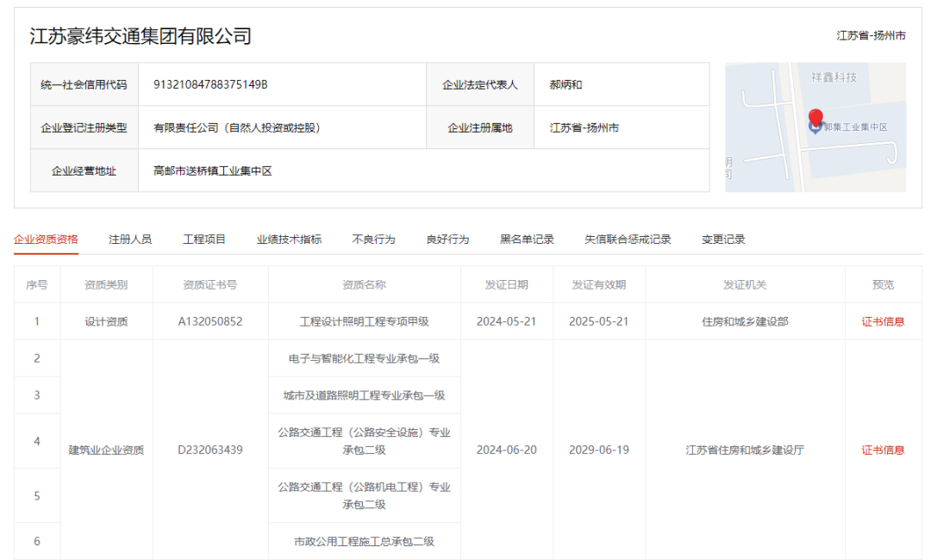This screenshot has width=931, height=560.
Task: Click the issue date 2024-05-21
Action: [x=507, y=321]
